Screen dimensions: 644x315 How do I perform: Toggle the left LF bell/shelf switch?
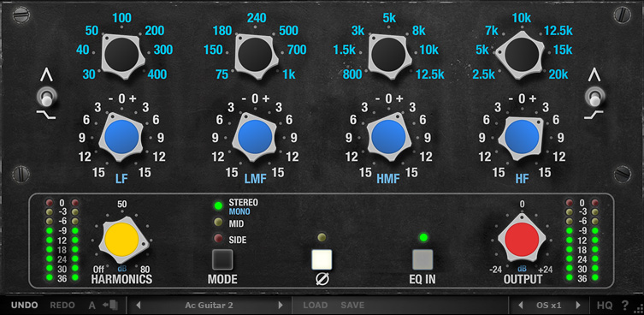click(x=46, y=98)
